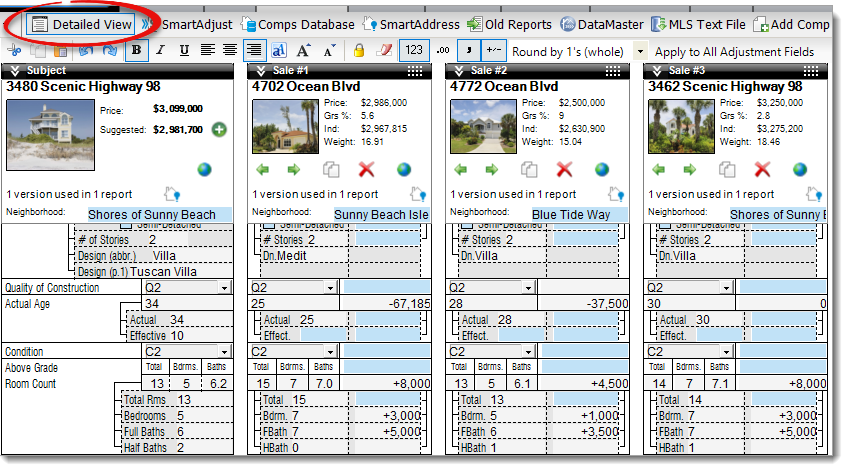Open Sale #1 Condition C2 dropdown

pos(330,352)
